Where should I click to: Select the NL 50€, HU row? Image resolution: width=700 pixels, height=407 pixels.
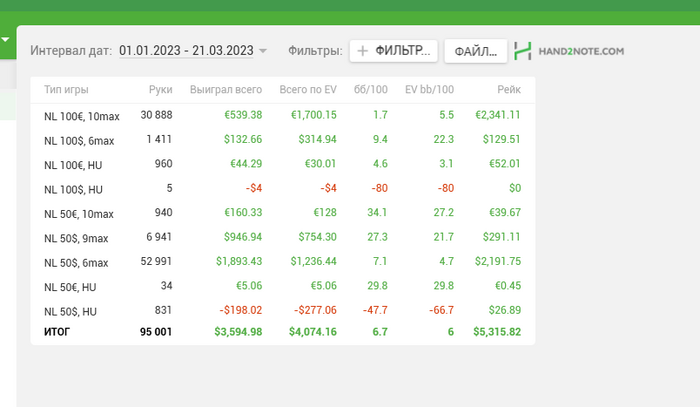coord(283,286)
